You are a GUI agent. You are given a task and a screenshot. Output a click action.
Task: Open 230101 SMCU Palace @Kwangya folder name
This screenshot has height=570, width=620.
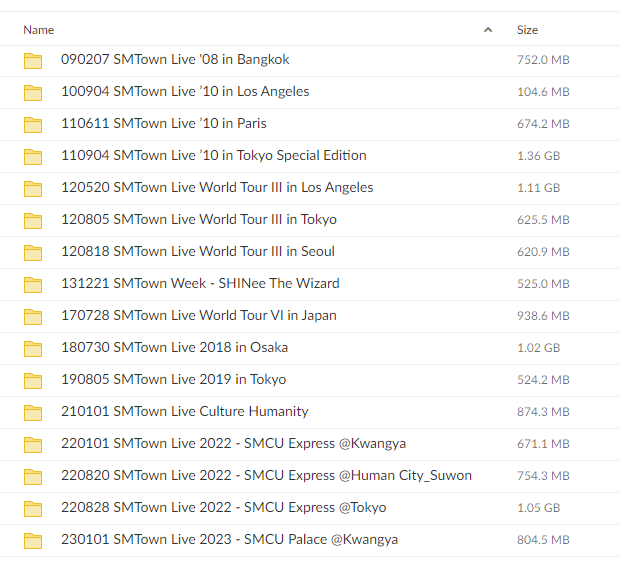(x=229, y=540)
